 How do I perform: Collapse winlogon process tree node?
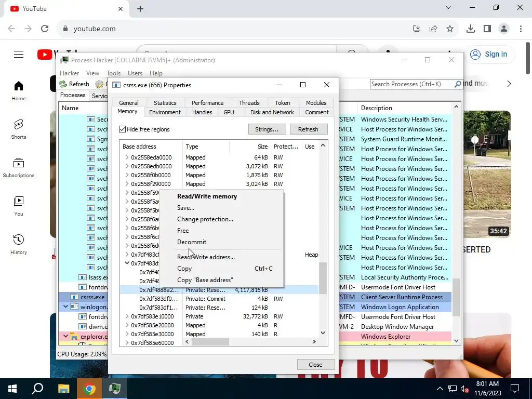click(x=65, y=307)
